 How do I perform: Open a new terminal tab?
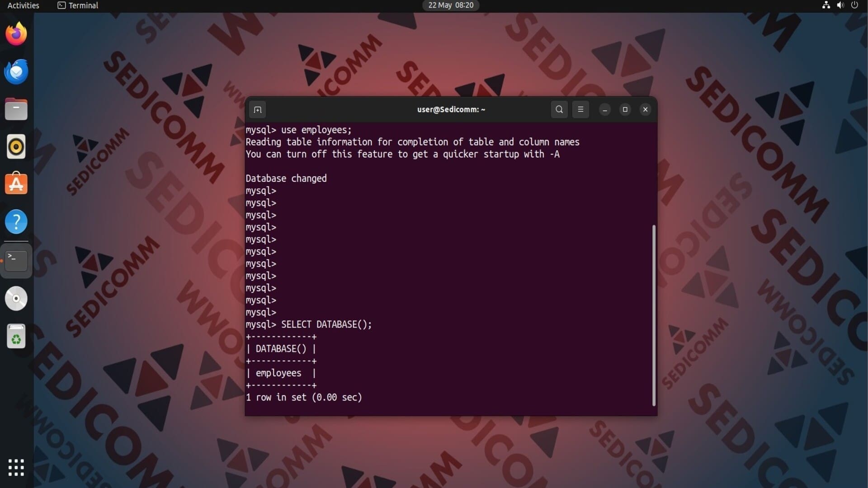pos(258,110)
